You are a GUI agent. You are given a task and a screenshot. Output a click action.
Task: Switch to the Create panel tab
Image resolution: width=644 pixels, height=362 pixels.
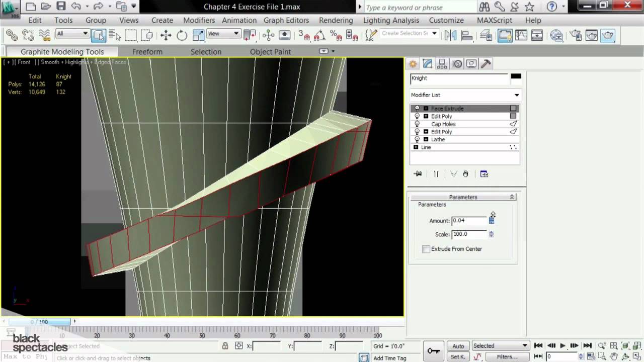413,64
